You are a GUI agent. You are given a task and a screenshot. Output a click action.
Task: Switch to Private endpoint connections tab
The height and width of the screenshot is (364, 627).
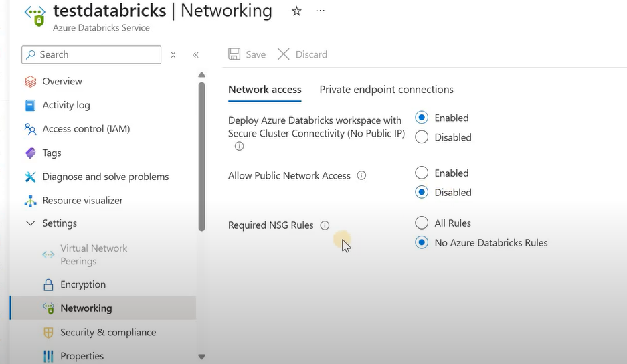coord(386,90)
